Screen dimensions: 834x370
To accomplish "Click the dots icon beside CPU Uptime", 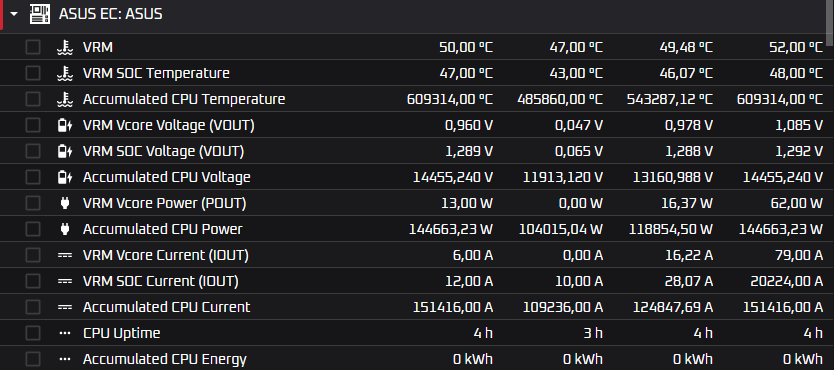I will tap(64, 333).
